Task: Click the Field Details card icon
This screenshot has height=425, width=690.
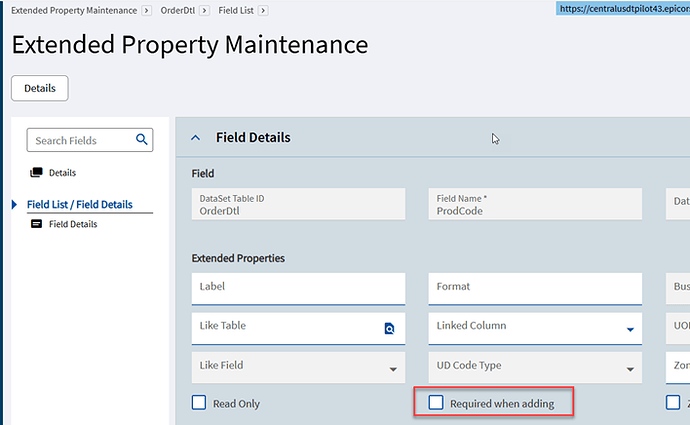Action: (x=36, y=224)
